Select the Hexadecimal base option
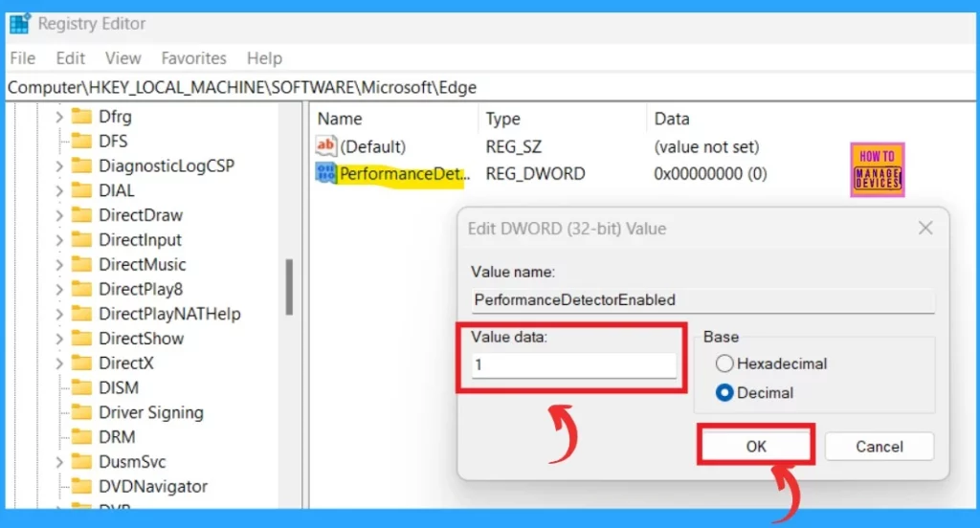 (x=724, y=363)
